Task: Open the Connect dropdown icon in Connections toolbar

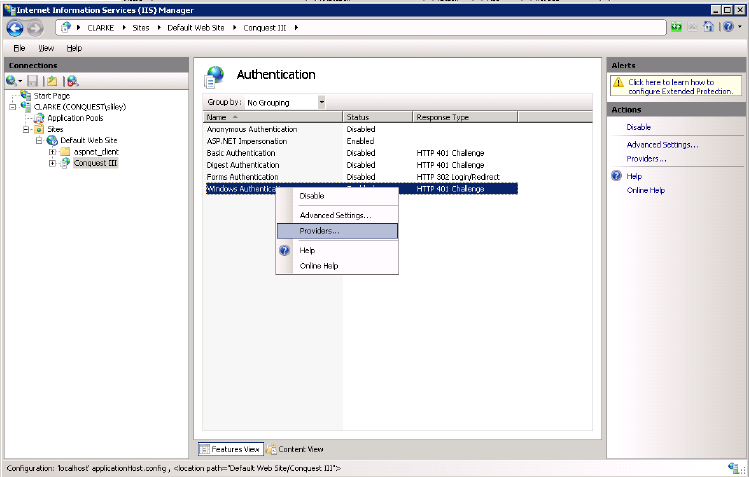Action: click(x=14, y=81)
